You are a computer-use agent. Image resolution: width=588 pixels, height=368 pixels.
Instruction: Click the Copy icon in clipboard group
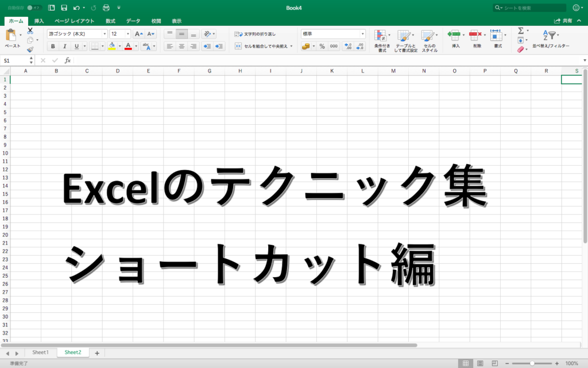click(30, 40)
